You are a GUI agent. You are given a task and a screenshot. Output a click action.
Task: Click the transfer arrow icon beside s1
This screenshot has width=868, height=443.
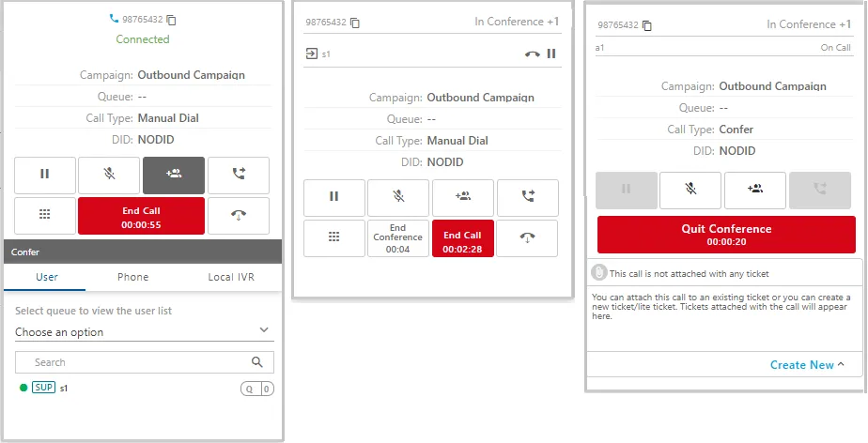(312, 53)
